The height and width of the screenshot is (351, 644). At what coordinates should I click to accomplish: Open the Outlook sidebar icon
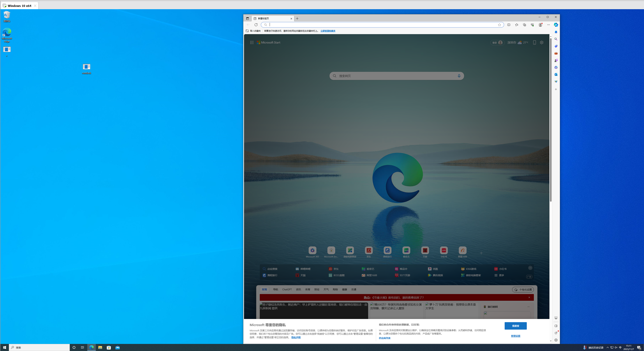pos(556,74)
